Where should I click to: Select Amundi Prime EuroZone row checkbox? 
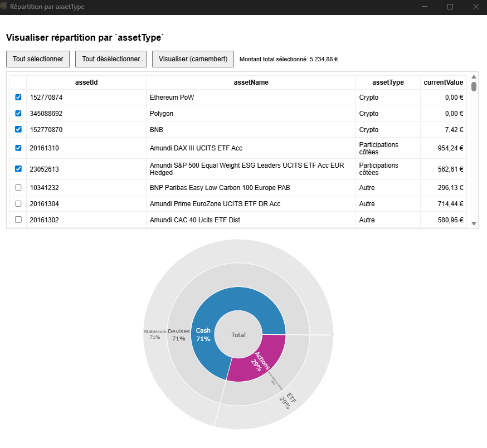[x=18, y=204]
